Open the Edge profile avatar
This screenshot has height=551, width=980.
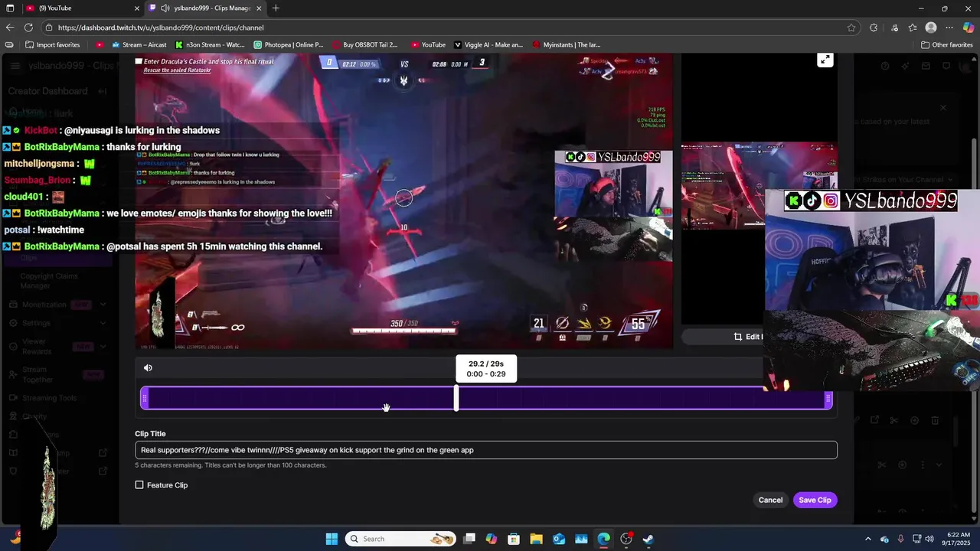931,28
